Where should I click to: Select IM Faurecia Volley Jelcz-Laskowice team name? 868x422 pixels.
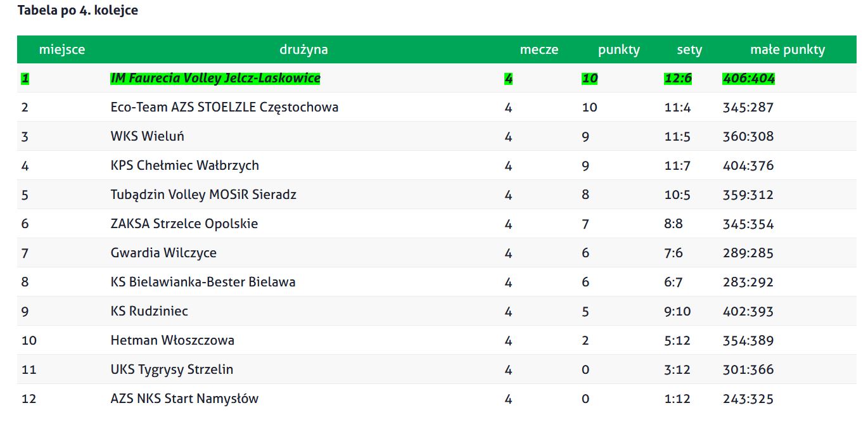pyautogui.click(x=215, y=78)
